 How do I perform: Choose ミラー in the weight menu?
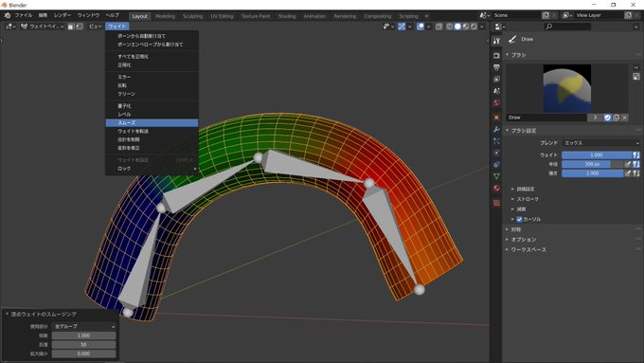(x=152, y=77)
